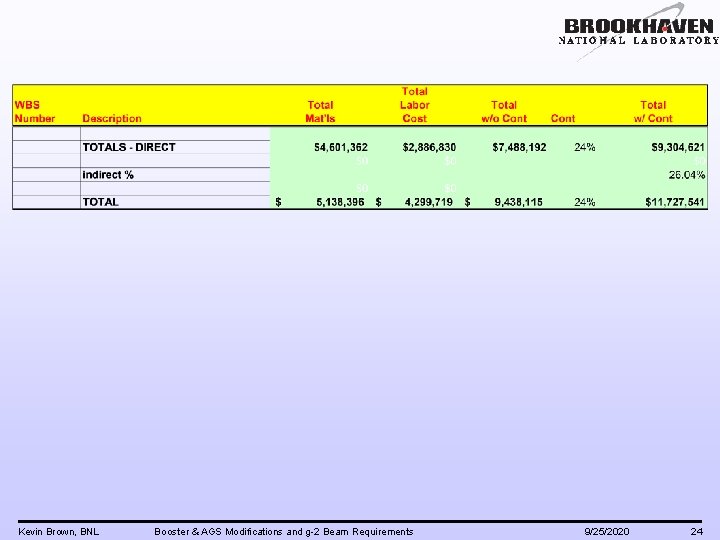Select the 'Description' column header
This screenshot has width=720, height=540.
(x=112, y=118)
